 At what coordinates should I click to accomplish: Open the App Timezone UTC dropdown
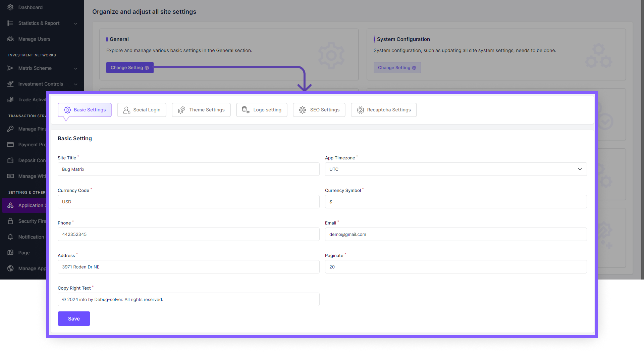[x=456, y=169]
